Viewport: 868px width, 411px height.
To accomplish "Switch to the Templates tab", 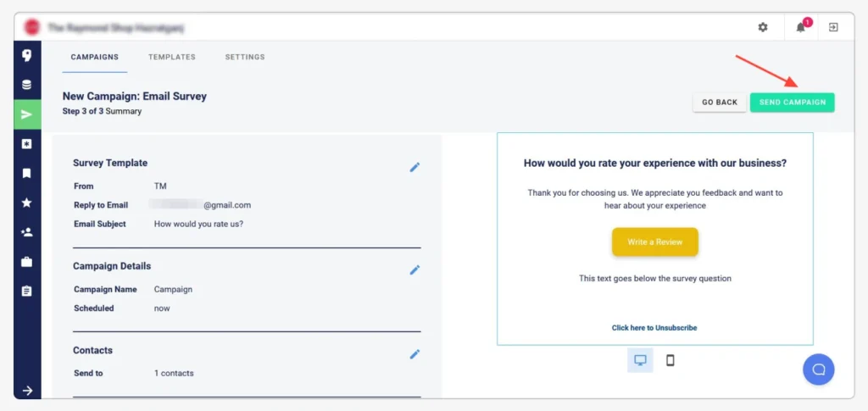I will click(171, 57).
